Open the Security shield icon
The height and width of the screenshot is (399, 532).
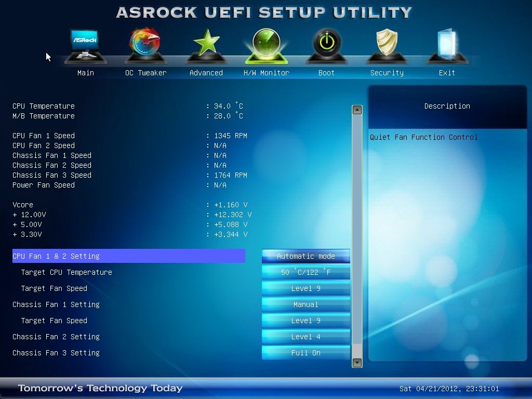(387, 46)
